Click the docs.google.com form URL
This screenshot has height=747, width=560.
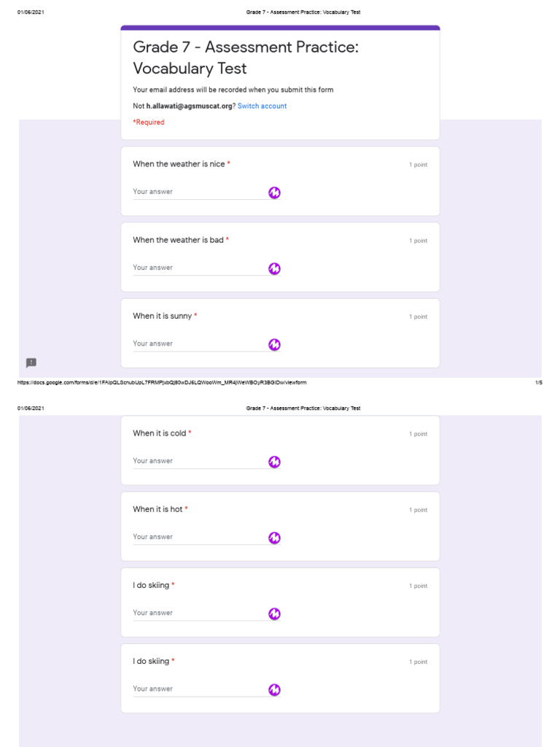point(162,382)
